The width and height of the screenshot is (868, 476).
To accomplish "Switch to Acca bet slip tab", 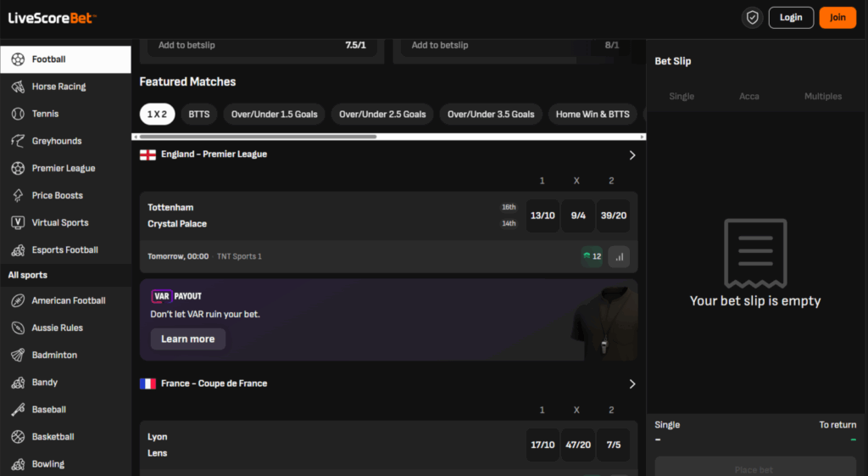I will (x=749, y=97).
